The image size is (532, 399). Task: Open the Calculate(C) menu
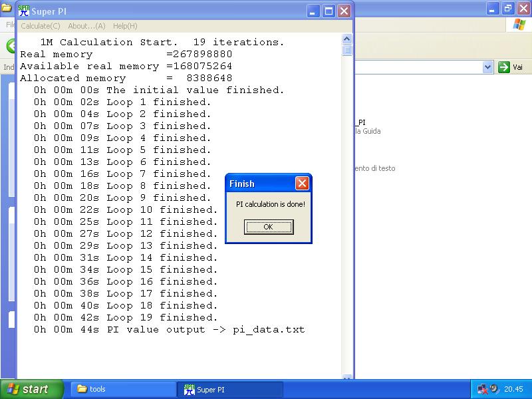tap(41, 26)
